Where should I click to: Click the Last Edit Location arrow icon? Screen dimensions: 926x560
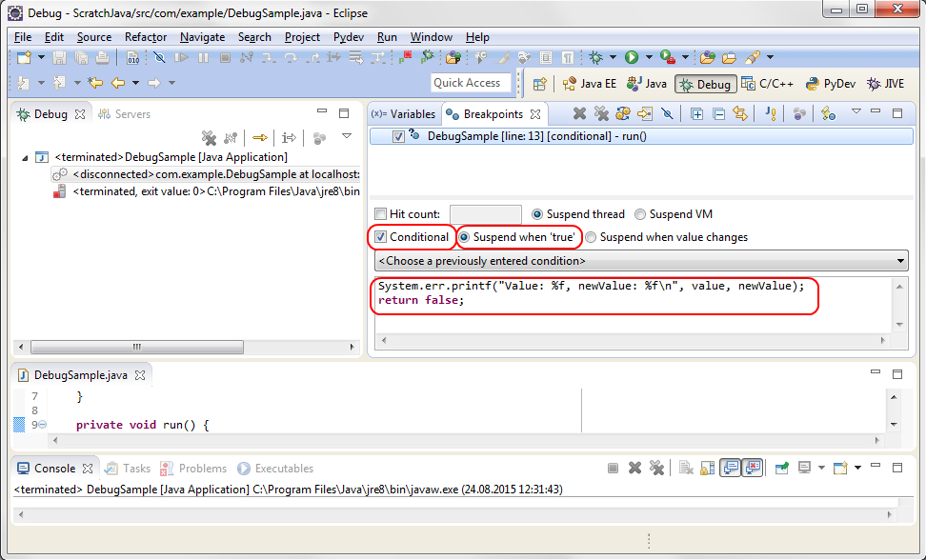point(95,83)
